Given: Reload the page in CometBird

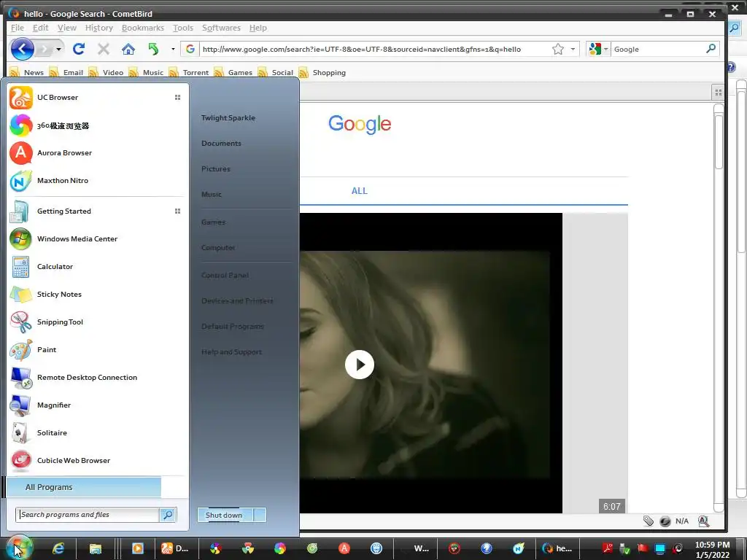Looking at the screenshot, I should coord(79,49).
